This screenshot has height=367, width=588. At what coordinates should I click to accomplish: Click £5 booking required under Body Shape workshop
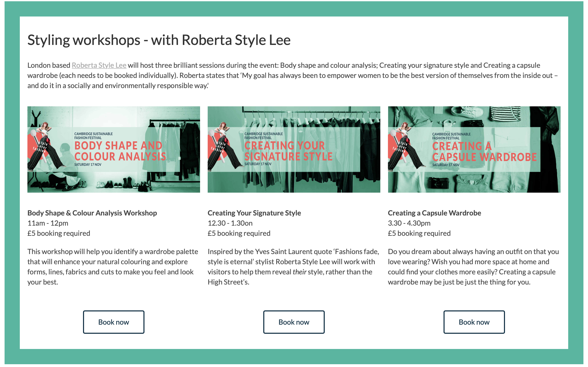(x=59, y=233)
